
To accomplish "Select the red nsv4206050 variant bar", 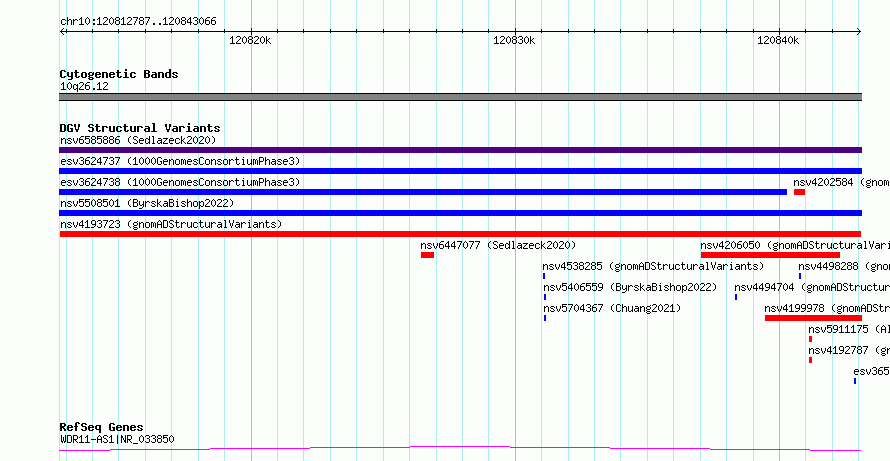I will [x=770, y=255].
